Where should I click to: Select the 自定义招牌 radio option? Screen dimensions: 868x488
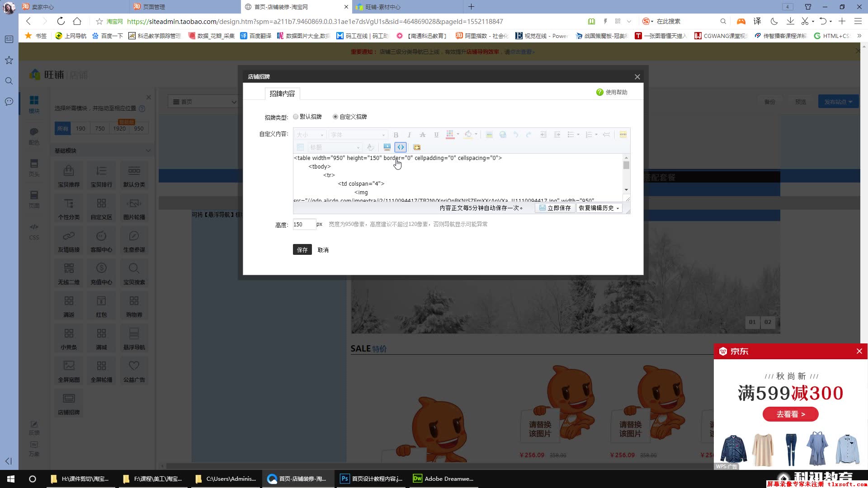click(x=335, y=117)
